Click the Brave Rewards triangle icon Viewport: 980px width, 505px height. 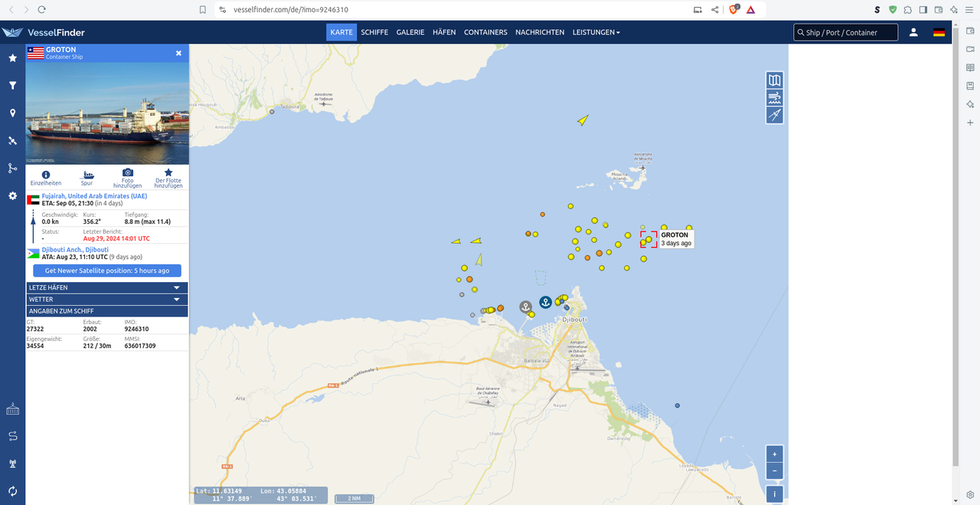(751, 9)
